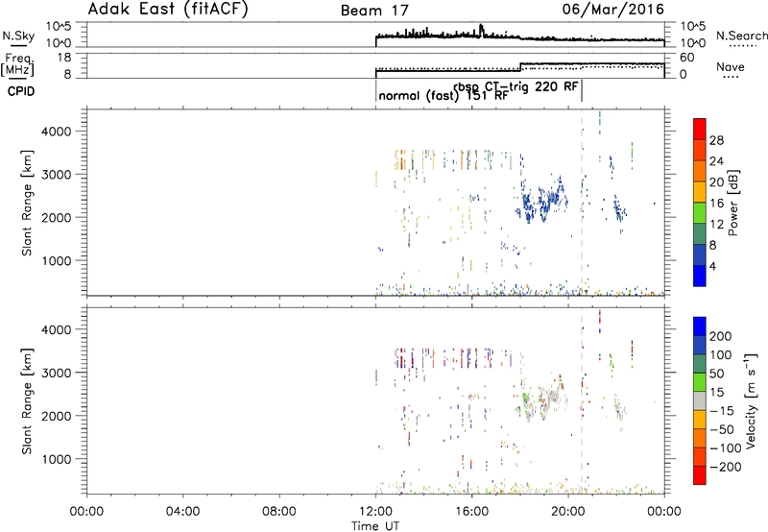The image size is (768, 532).
Task: Click the '20:00' time axis label
Action: pos(568,512)
